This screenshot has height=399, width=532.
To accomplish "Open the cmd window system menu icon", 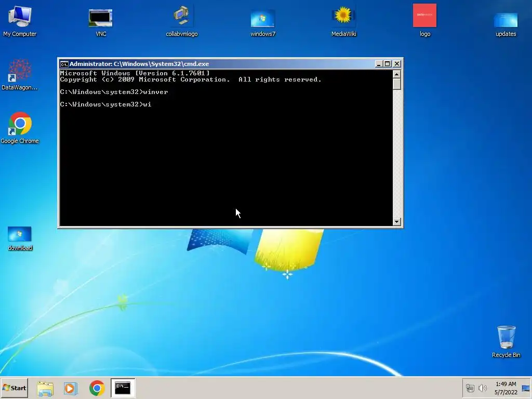I will (x=64, y=64).
